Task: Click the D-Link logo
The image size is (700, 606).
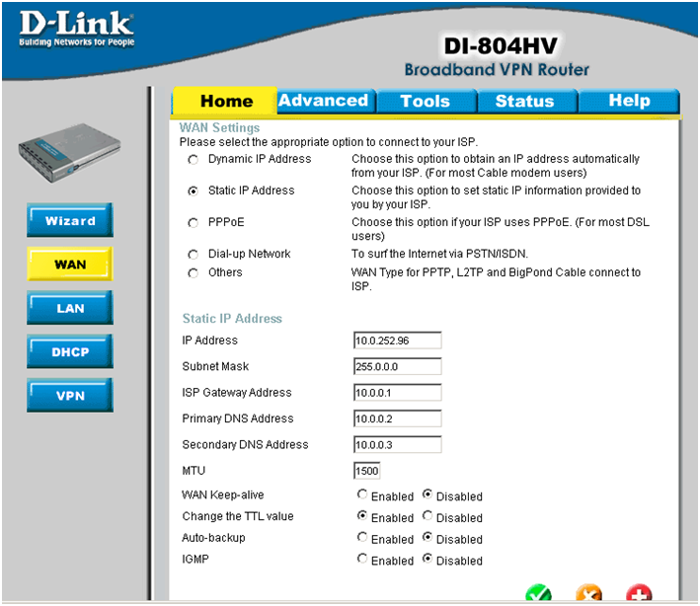Action: [x=76, y=29]
